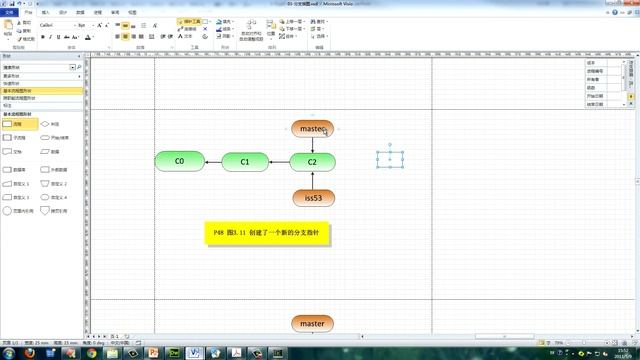
Task: Select the Pointer Tool
Action: point(189,21)
